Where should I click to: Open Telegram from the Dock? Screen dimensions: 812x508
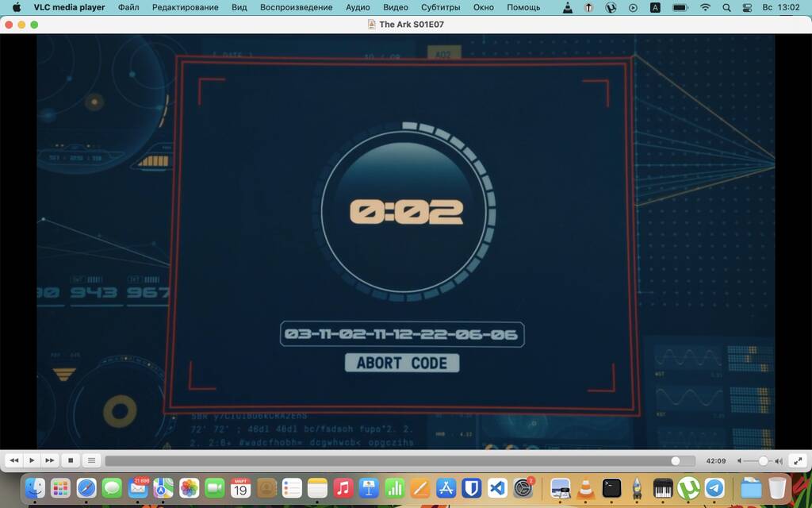tap(714, 488)
